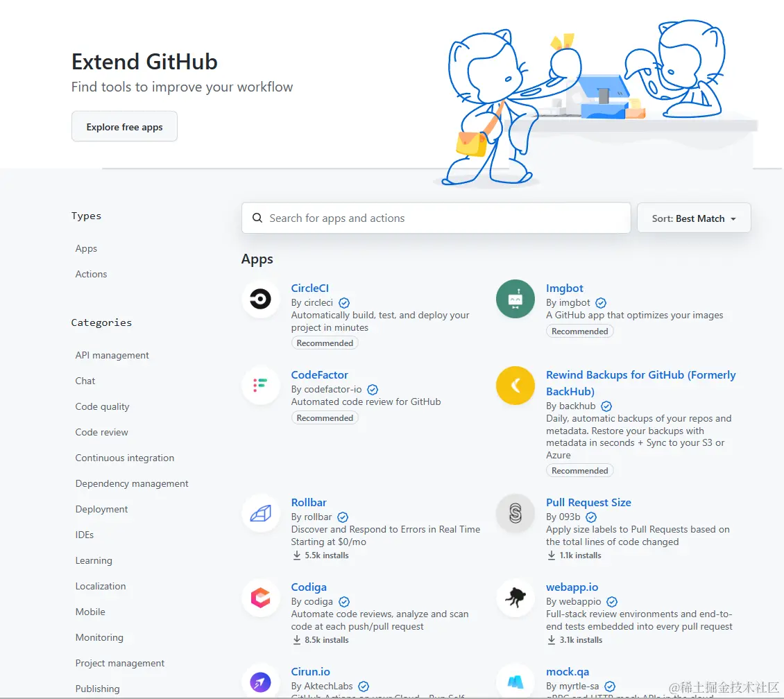
Task: Select the API management category
Action: pos(112,355)
